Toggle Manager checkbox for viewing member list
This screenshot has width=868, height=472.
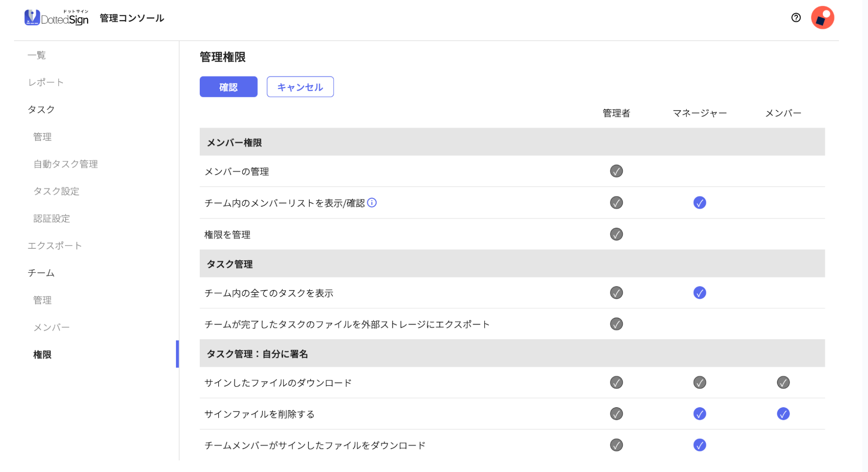click(x=699, y=203)
